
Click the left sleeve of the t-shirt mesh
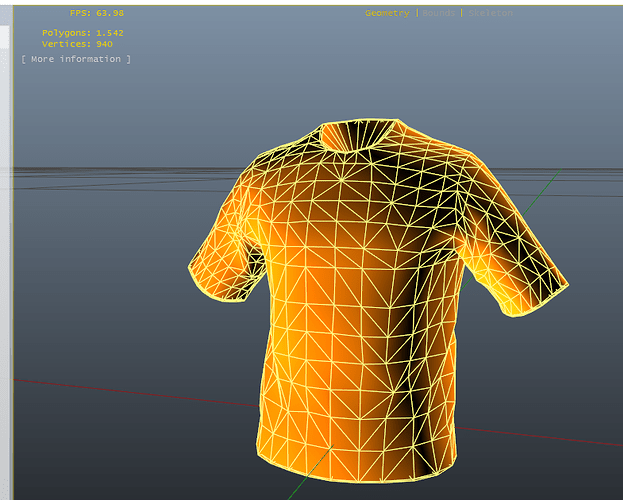[224, 254]
